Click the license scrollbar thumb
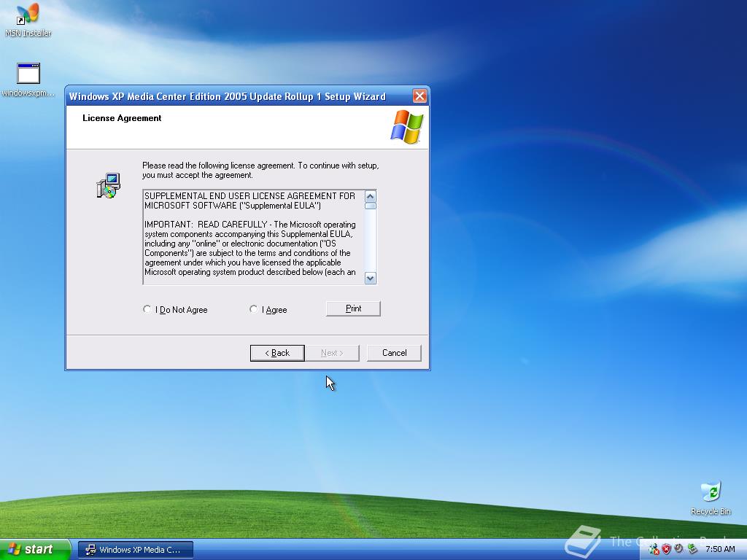This screenshot has width=747, height=560. [370, 206]
